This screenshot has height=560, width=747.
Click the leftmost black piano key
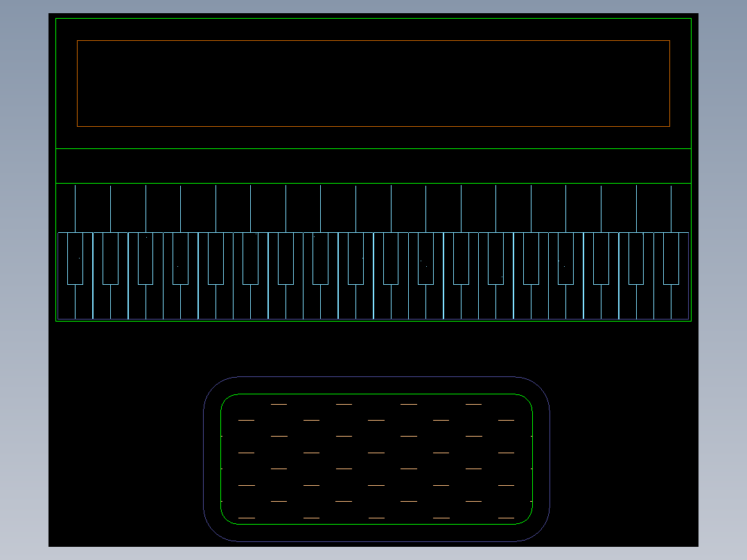76,259
